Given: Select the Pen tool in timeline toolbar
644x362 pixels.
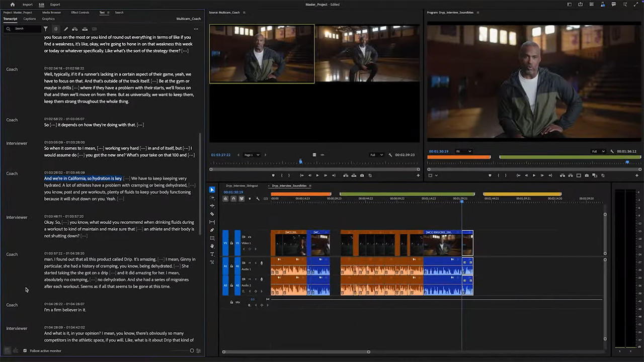Looking at the screenshot, I should [x=212, y=230].
